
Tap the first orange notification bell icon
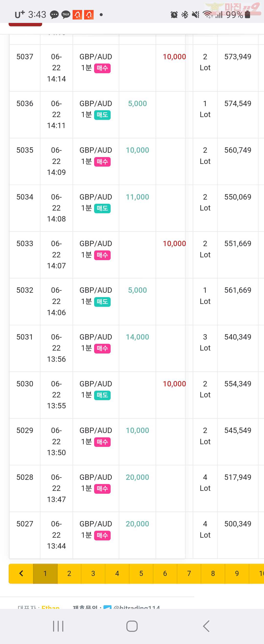click(x=77, y=15)
